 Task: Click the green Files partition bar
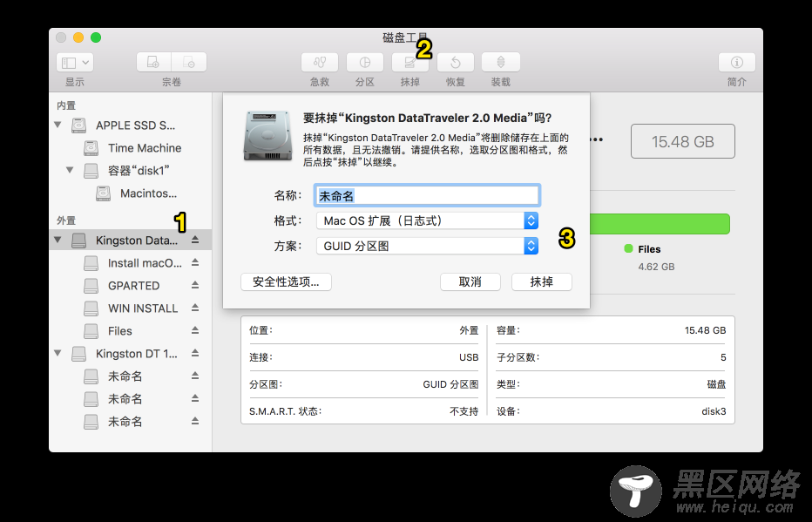click(660, 224)
